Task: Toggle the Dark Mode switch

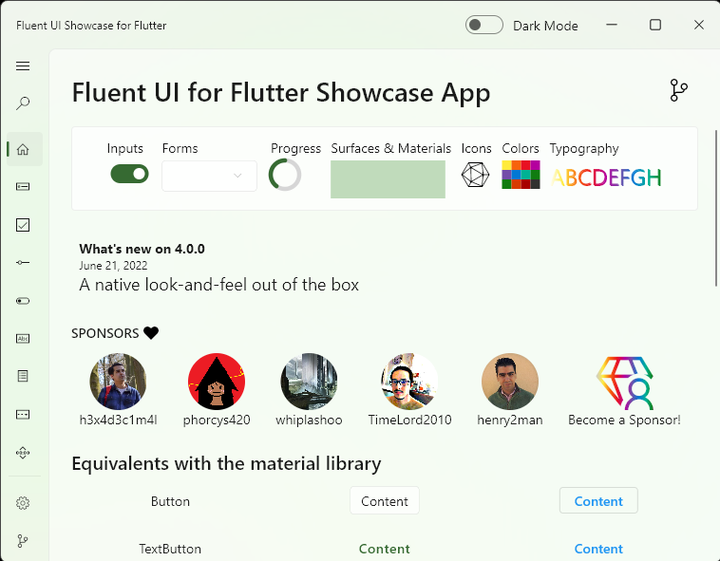Action: pyautogui.click(x=484, y=25)
